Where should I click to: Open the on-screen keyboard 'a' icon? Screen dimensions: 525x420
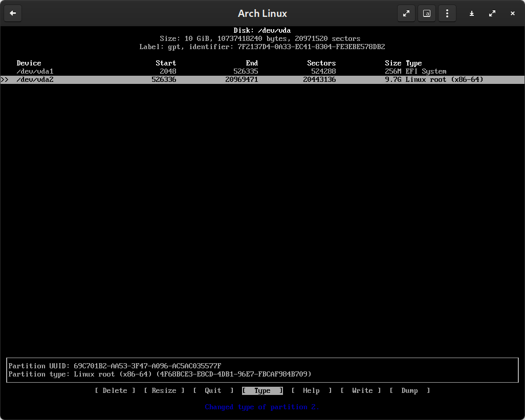click(427, 13)
